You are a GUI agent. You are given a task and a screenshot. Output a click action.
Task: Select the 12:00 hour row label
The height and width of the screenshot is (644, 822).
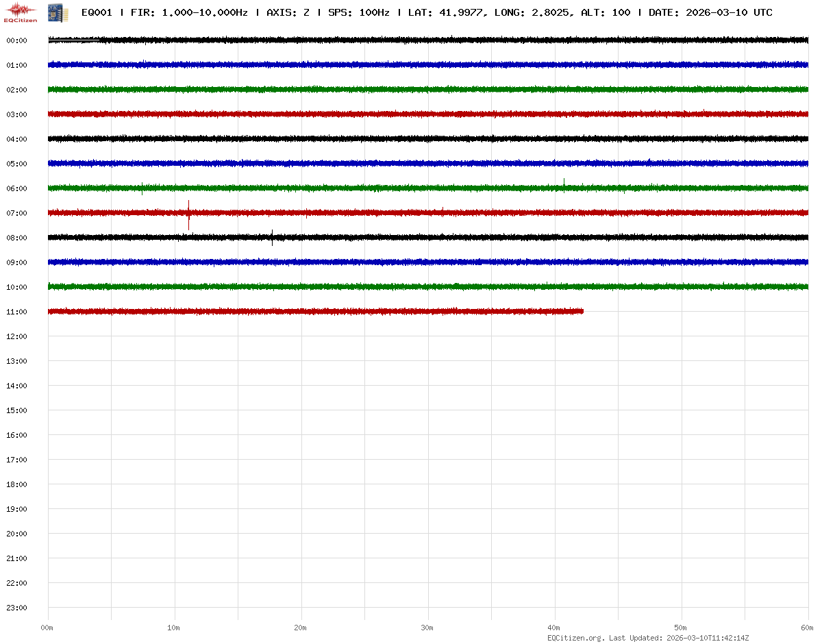pos(16,336)
